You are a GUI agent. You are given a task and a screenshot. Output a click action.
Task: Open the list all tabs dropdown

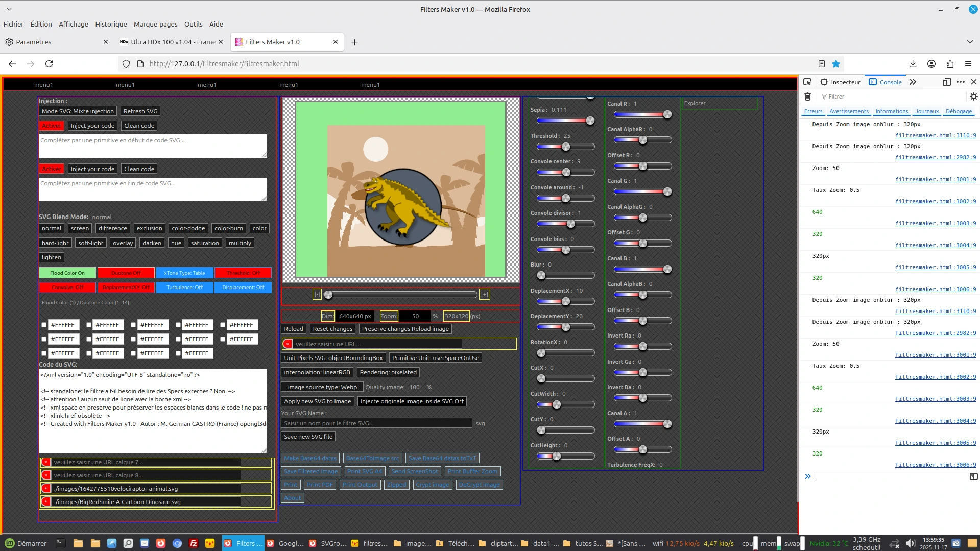970,42
